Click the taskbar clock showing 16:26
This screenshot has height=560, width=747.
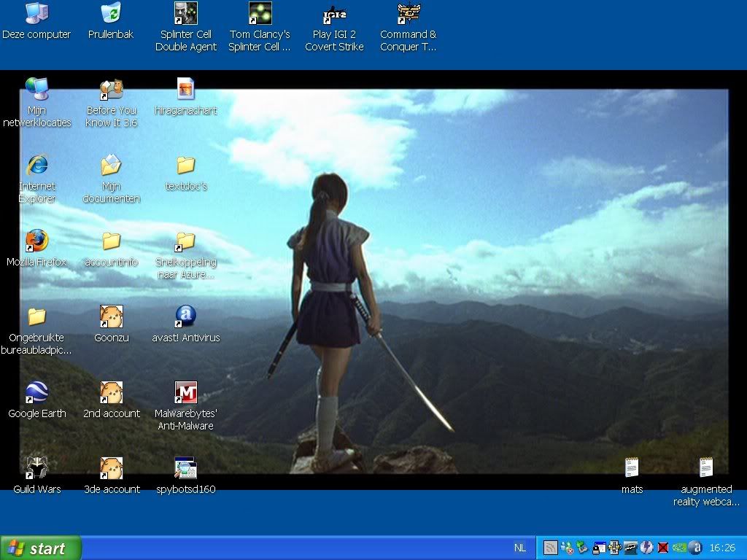coord(722,548)
